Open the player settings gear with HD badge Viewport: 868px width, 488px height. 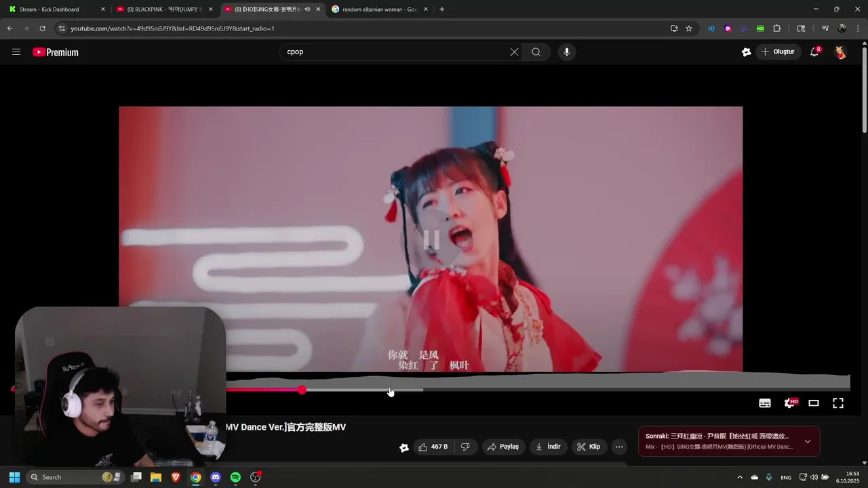790,403
